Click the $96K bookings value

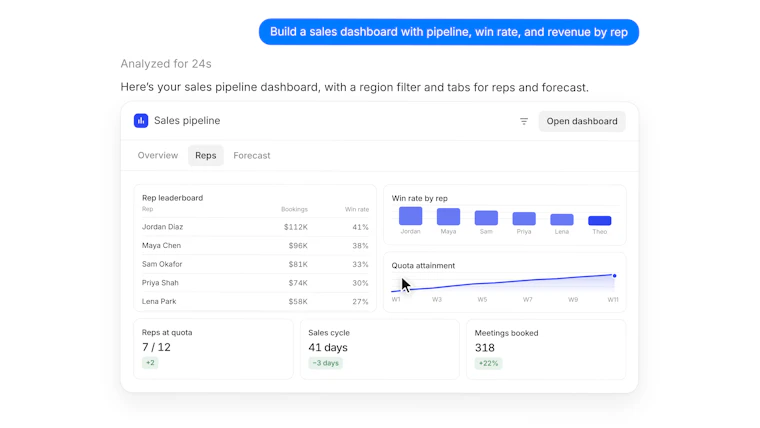(x=298, y=246)
